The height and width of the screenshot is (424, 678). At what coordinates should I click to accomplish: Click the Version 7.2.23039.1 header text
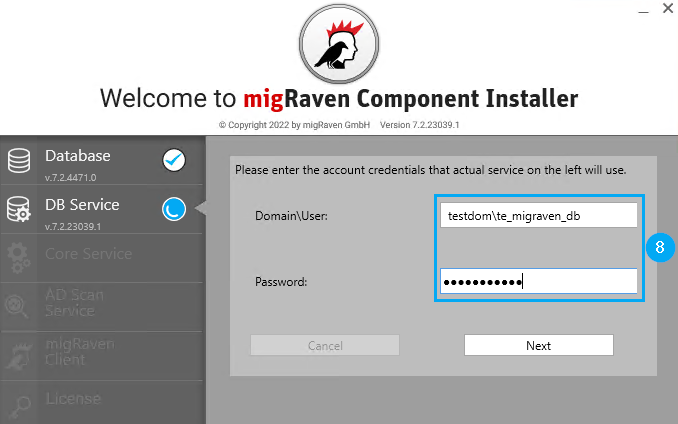[x=419, y=125]
